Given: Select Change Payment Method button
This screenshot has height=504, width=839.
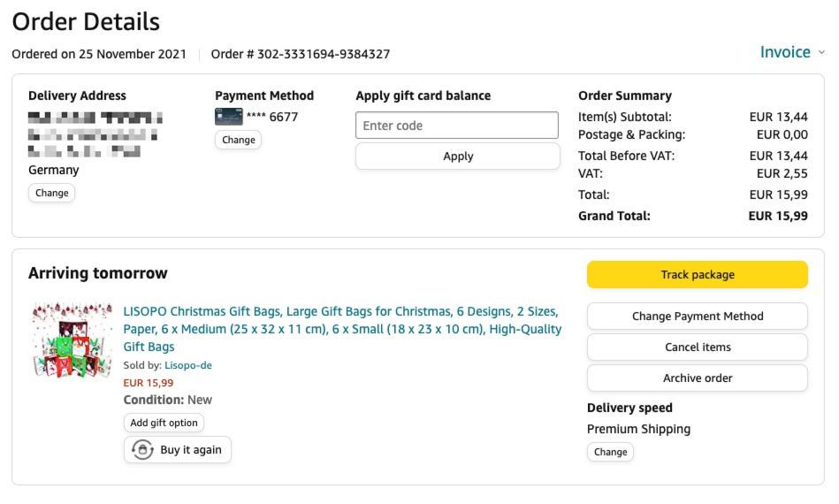Looking at the screenshot, I should click(697, 317).
